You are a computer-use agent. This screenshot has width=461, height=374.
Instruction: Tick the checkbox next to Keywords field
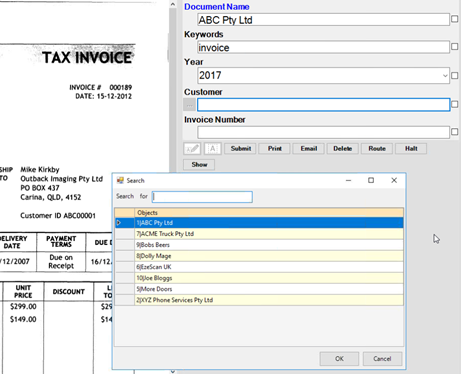tap(454, 47)
